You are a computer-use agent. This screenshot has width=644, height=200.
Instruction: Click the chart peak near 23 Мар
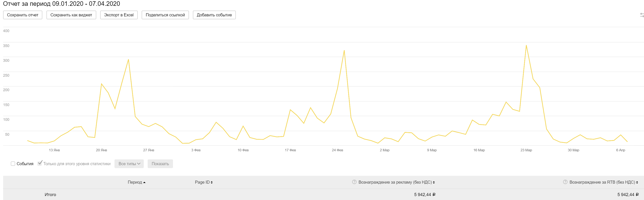(526, 45)
